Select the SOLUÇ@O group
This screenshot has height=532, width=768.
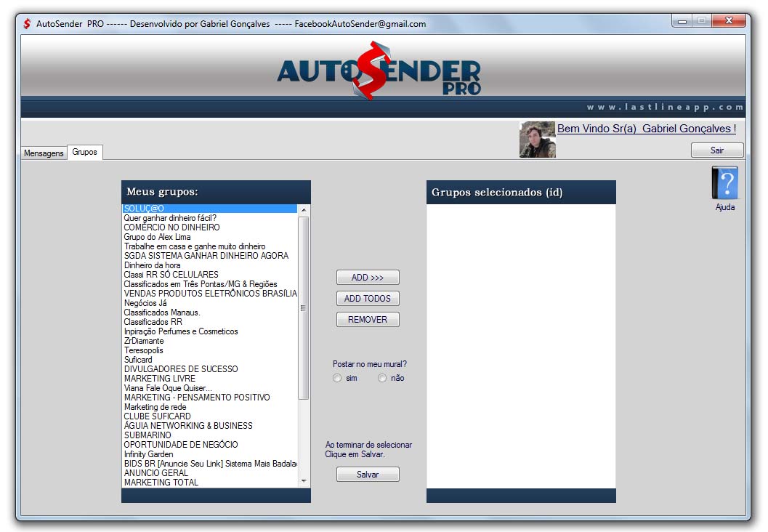tap(210, 209)
